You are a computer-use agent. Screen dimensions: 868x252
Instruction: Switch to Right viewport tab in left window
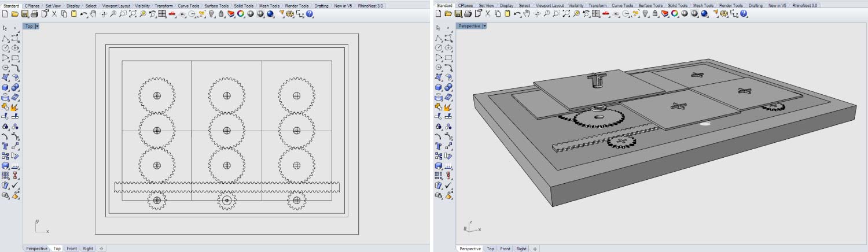click(x=88, y=249)
